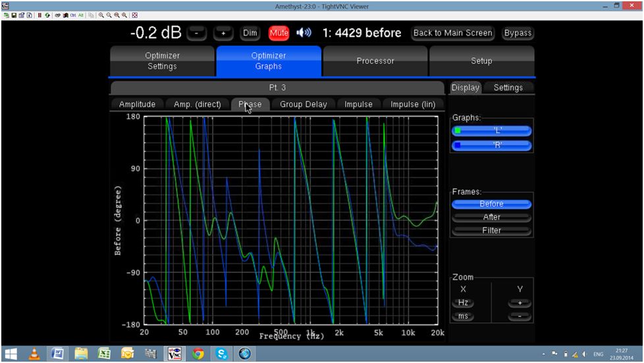The width and height of the screenshot is (644, 363).
Task: Click the VNC refresh screen icon
Action: point(47,14)
